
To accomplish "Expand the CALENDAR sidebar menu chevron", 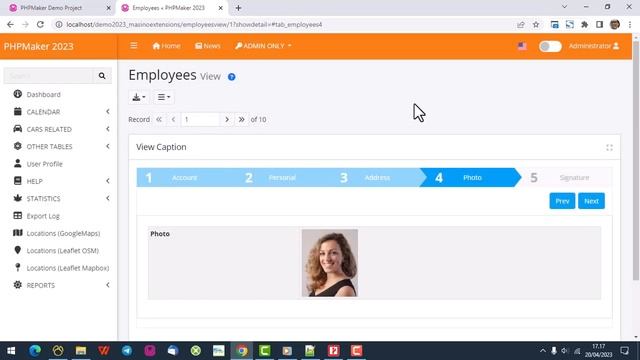I will 108,111.
